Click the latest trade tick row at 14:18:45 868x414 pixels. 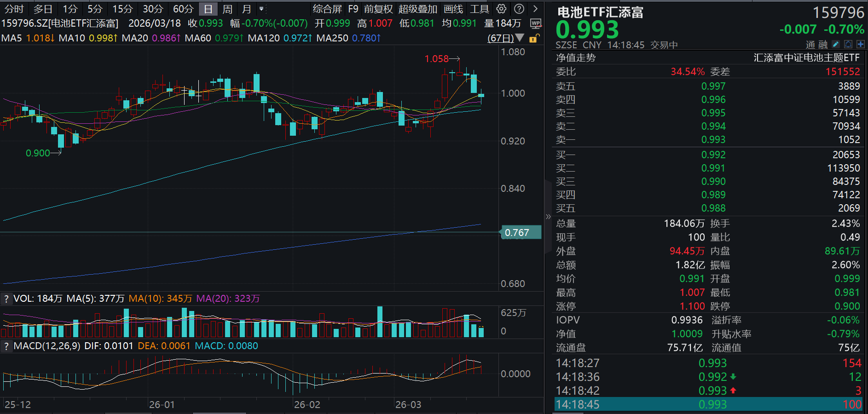pyautogui.click(x=709, y=404)
